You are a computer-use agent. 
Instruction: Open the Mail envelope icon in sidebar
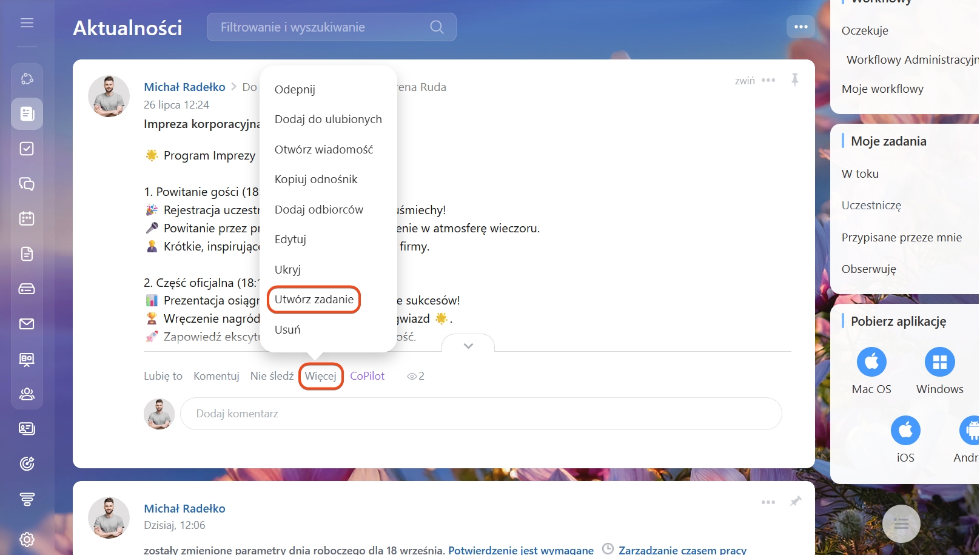(x=27, y=324)
